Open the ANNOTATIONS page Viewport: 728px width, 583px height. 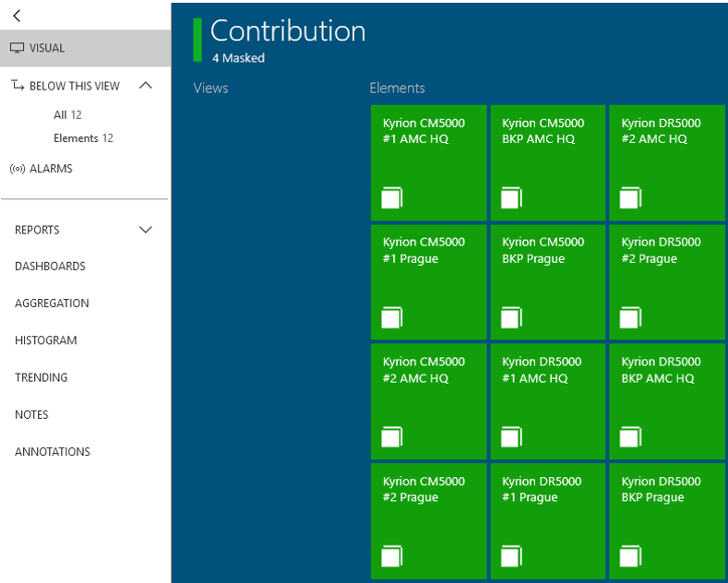click(53, 452)
